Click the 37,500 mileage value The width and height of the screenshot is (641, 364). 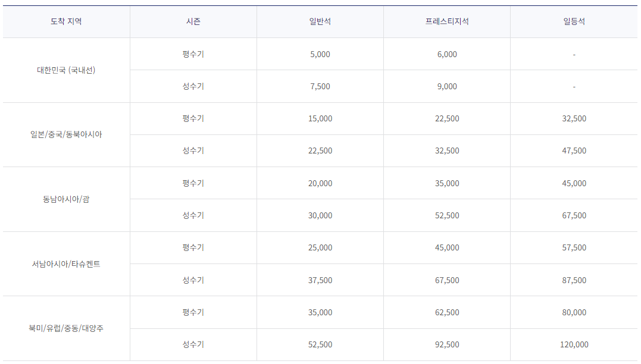[320, 280]
